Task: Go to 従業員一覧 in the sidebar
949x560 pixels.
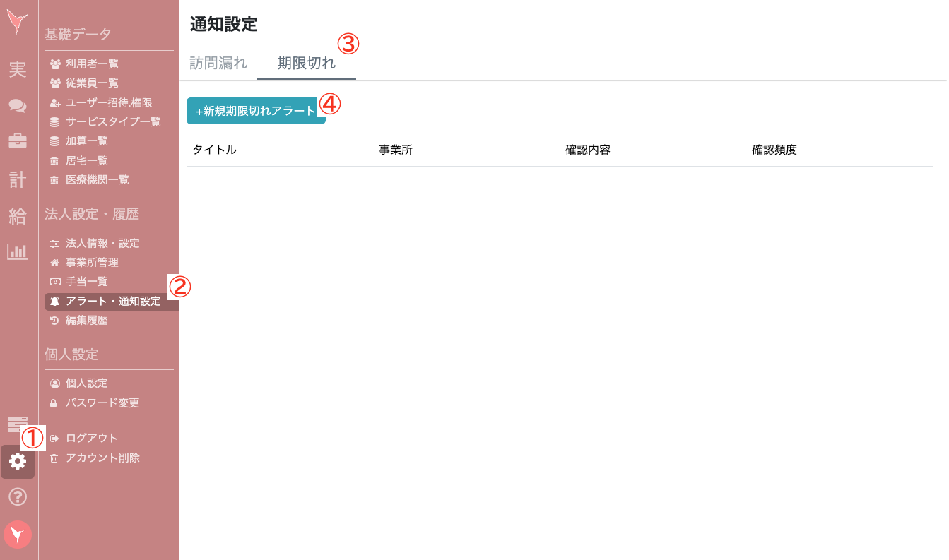Action: pyautogui.click(x=92, y=83)
